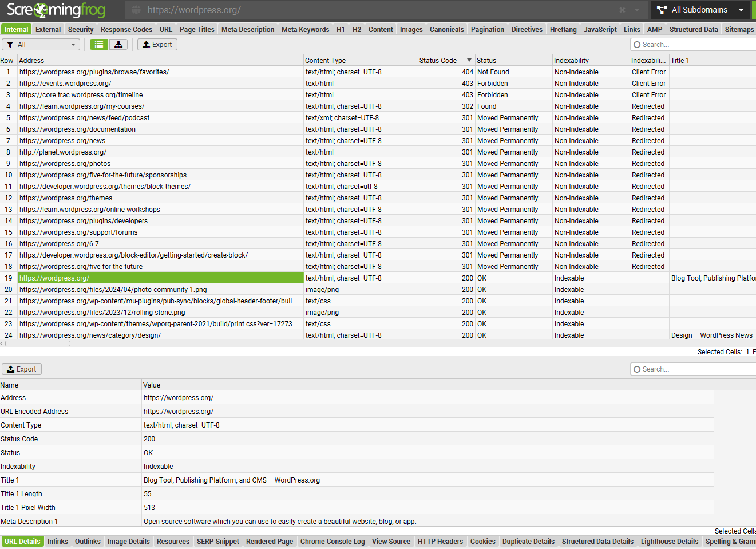
Task: Click the Design – WordPress News title cell
Action: point(713,335)
